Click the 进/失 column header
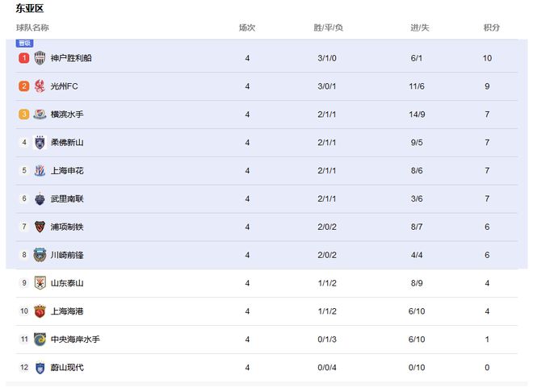 pos(419,27)
